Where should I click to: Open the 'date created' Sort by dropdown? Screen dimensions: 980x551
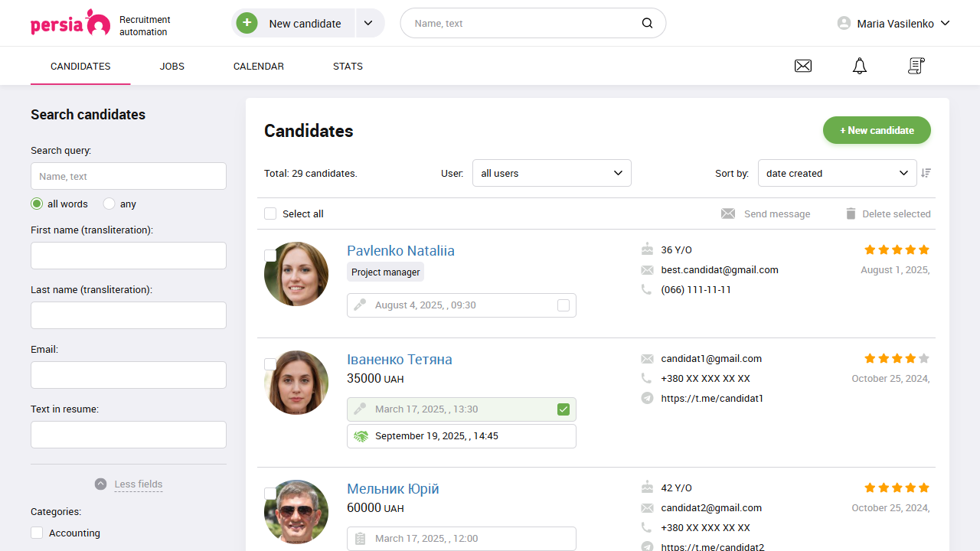click(837, 173)
